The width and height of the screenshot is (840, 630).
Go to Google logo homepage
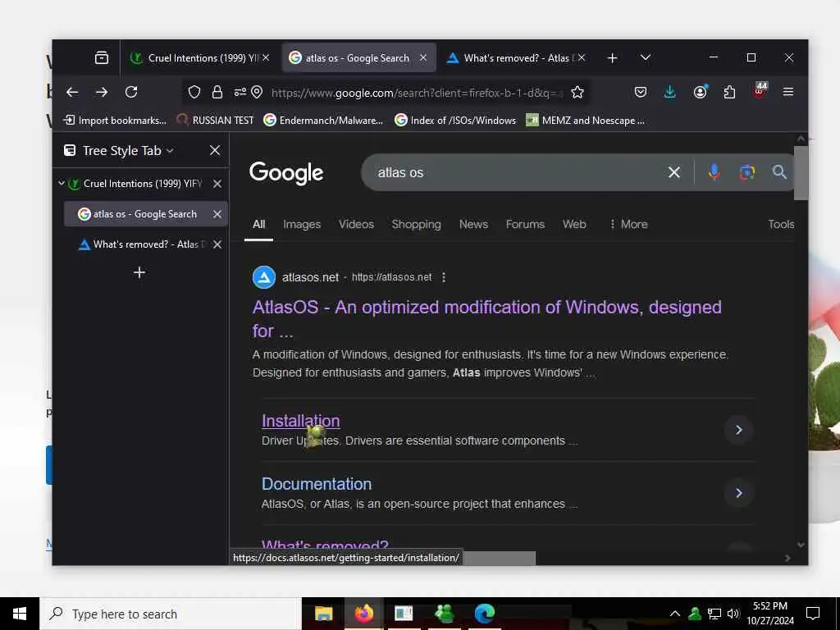click(286, 172)
